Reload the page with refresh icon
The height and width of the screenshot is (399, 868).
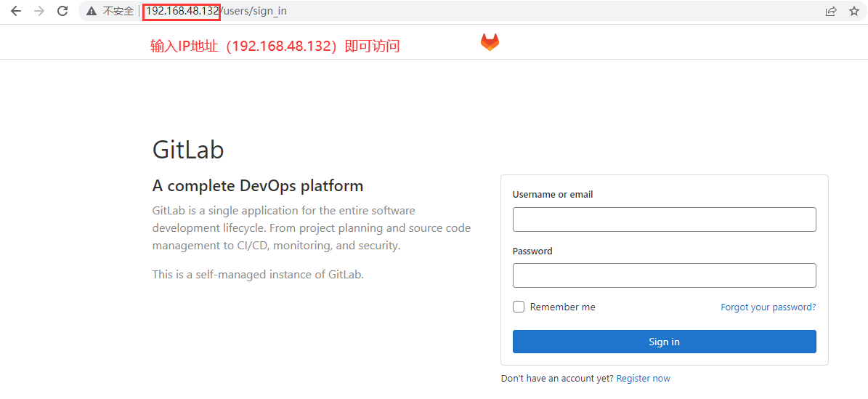click(62, 11)
